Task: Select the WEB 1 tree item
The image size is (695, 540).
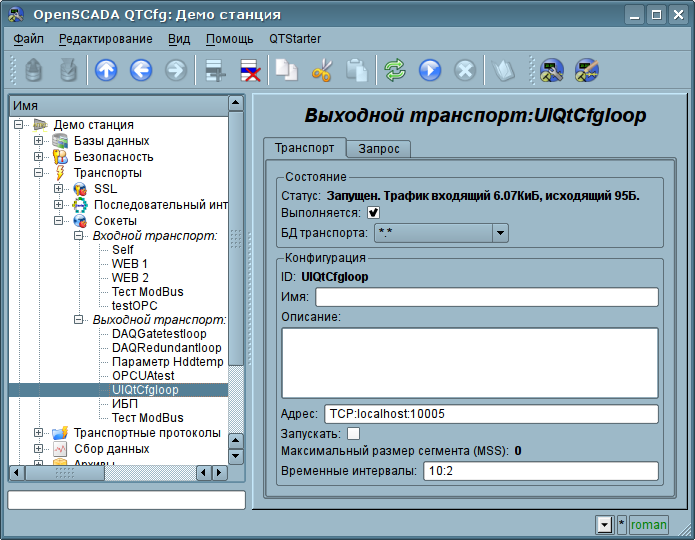Action: click(130, 264)
